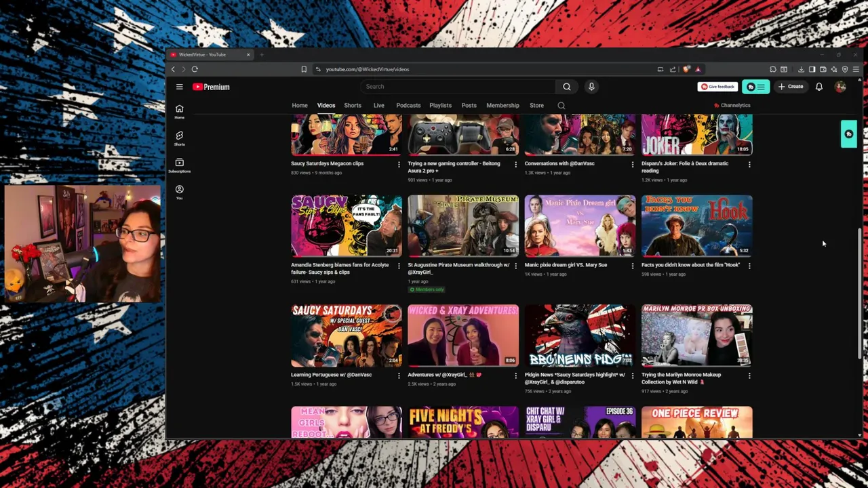868x488 pixels.
Task: Open options for Learning Portuguese video
Action: point(399,375)
